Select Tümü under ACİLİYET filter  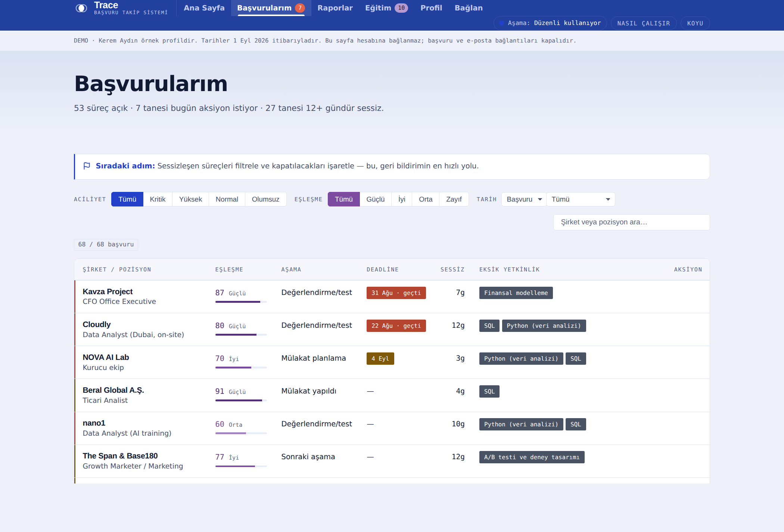coord(127,199)
